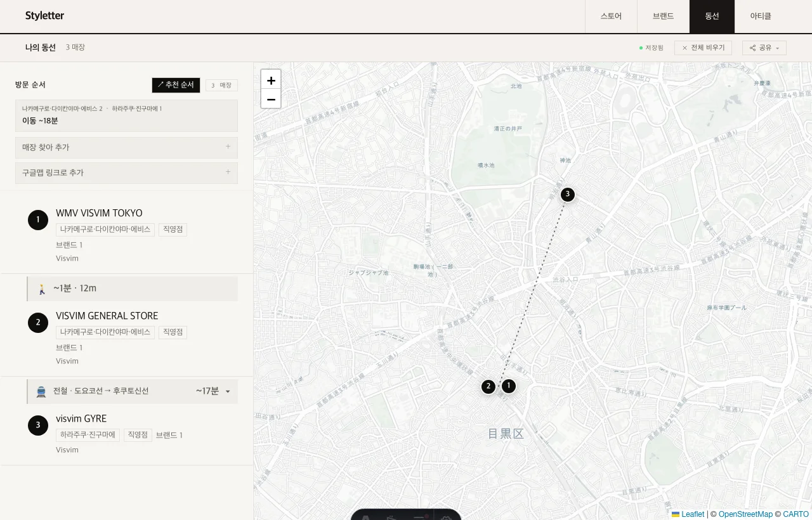Click the black circle 3 beside visvim GYRE

[x=38, y=426]
